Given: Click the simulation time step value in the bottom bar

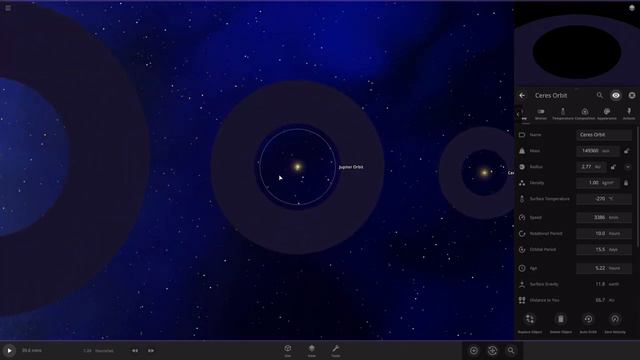Looking at the screenshot, I should click(98, 351).
